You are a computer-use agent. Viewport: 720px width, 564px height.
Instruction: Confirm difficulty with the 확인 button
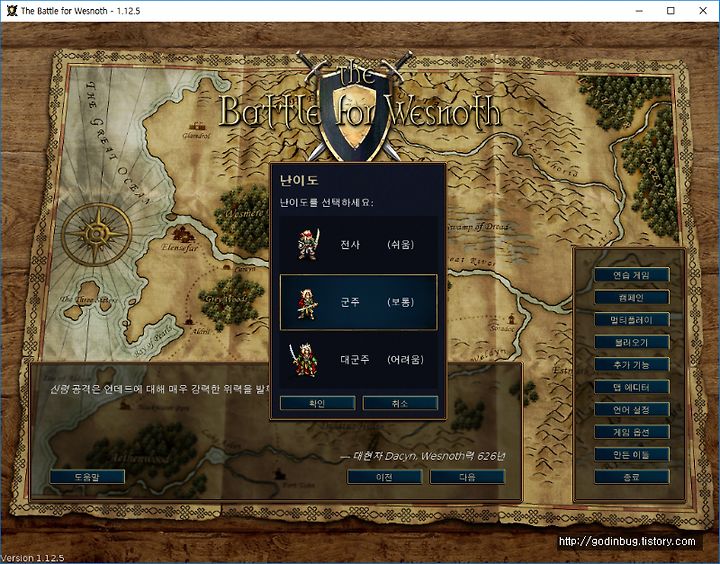click(317, 403)
